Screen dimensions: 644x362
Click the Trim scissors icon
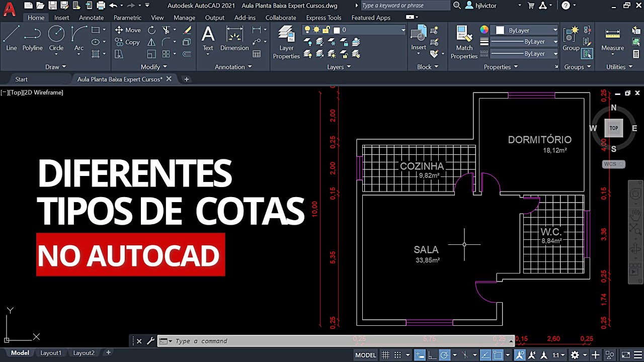pos(166,30)
